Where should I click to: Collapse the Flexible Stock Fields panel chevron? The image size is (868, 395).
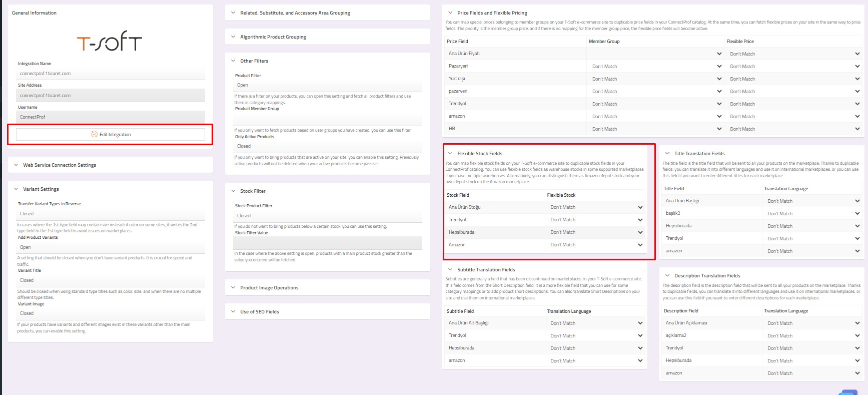(450, 154)
